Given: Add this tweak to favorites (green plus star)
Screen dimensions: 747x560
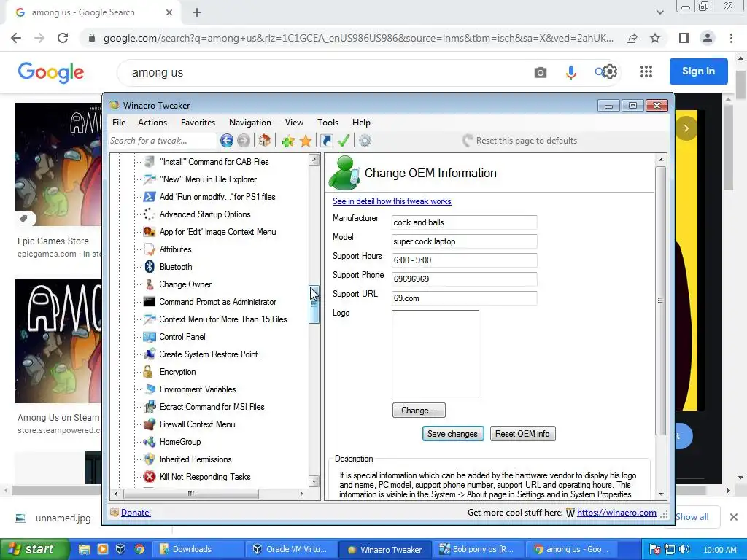Looking at the screenshot, I should point(287,141).
